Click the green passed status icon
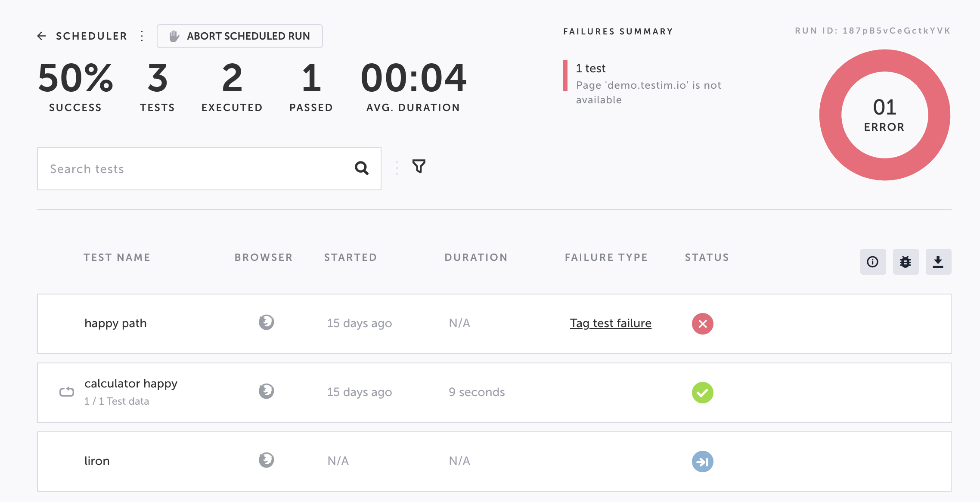The width and height of the screenshot is (980, 502). tap(702, 393)
